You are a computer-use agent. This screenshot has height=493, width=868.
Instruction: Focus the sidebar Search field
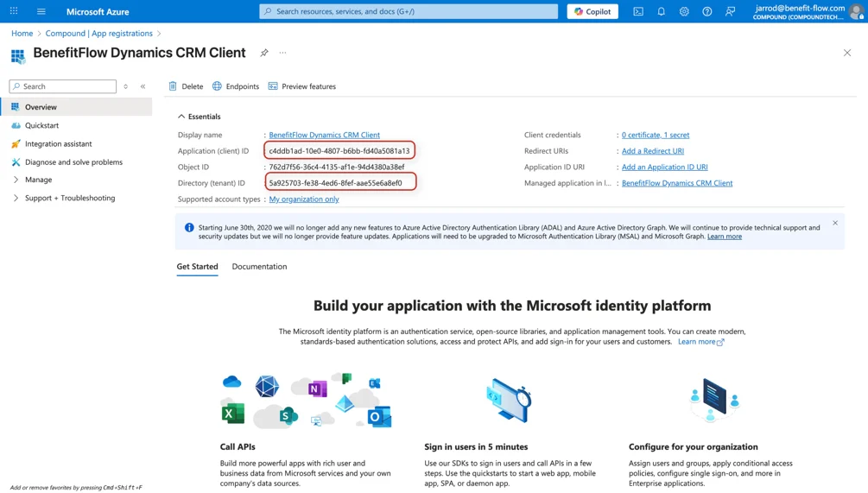click(63, 86)
